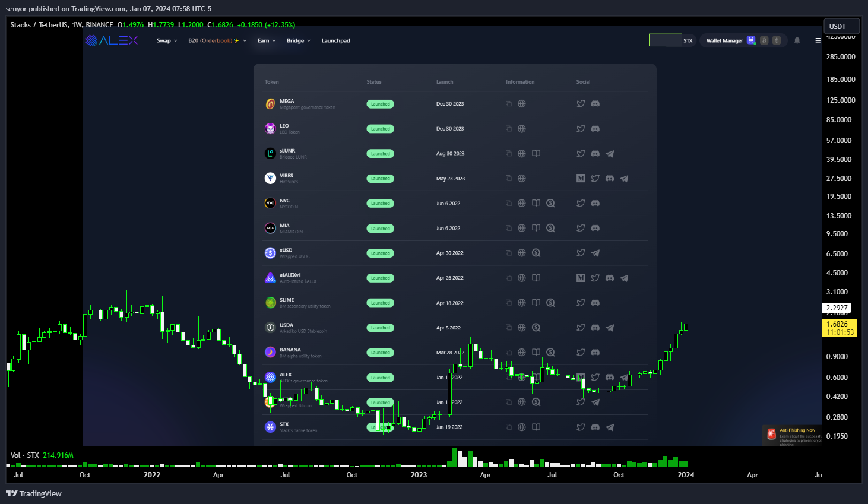
Task: Open STX Discord icon
Action: (595, 427)
